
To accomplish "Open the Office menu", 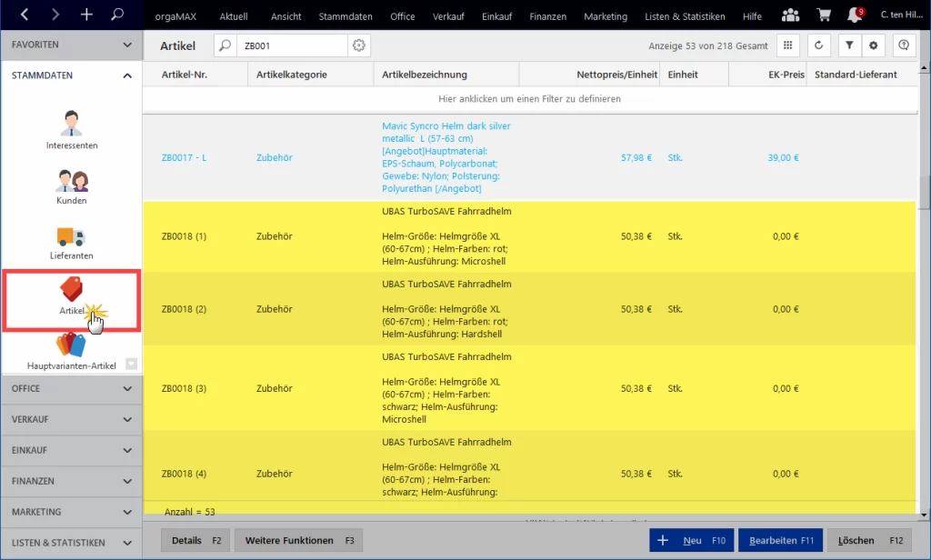I will click(x=403, y=16).
